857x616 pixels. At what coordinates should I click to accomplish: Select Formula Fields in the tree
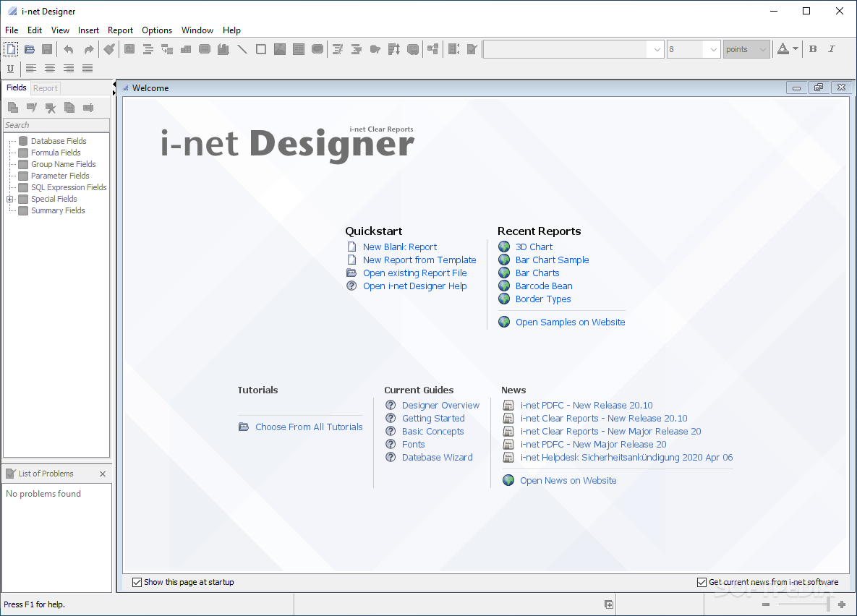(56, 153)
